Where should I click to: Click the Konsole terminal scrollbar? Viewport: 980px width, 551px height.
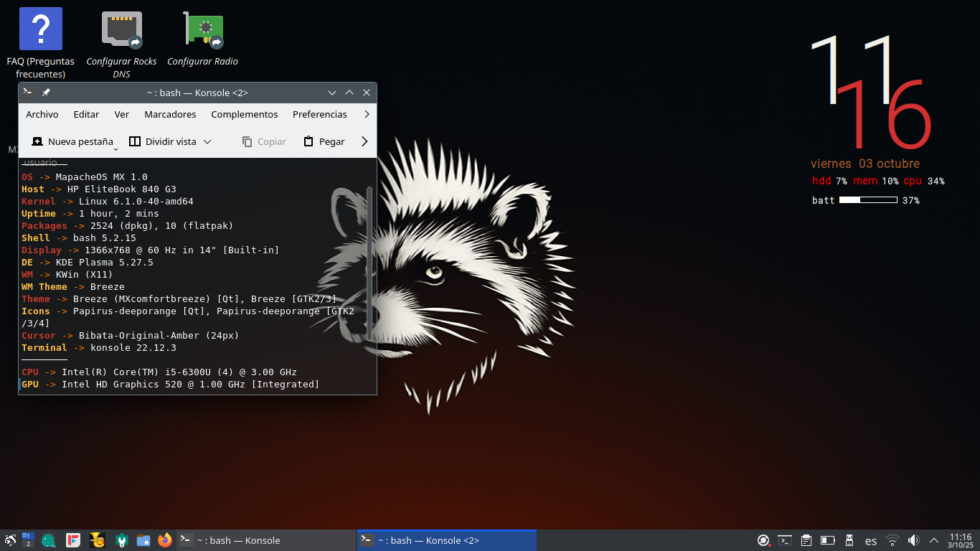click(x=369, y=264)
